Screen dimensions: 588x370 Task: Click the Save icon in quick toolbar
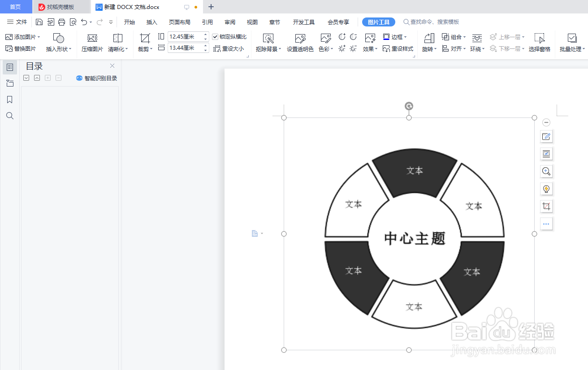39,22
